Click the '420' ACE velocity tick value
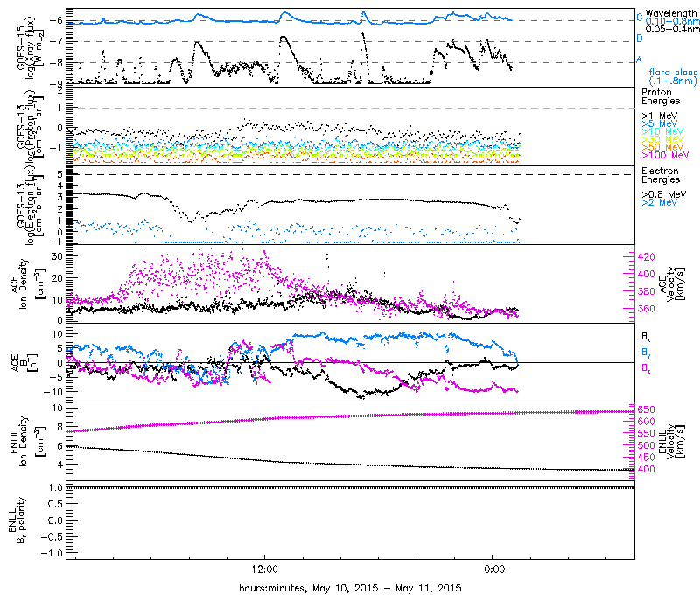Screen dimensions: 700x595 [647, 257]
